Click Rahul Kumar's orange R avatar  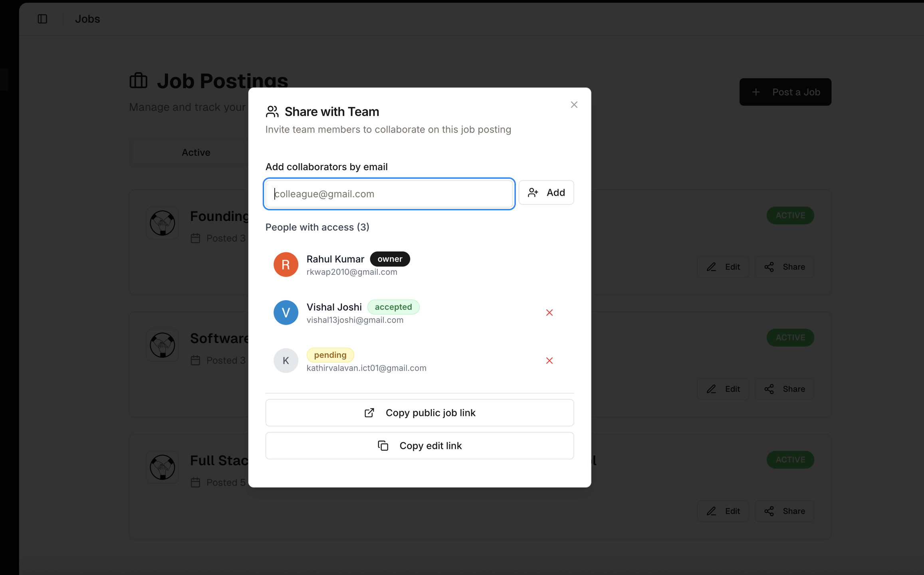coord(286,264)
